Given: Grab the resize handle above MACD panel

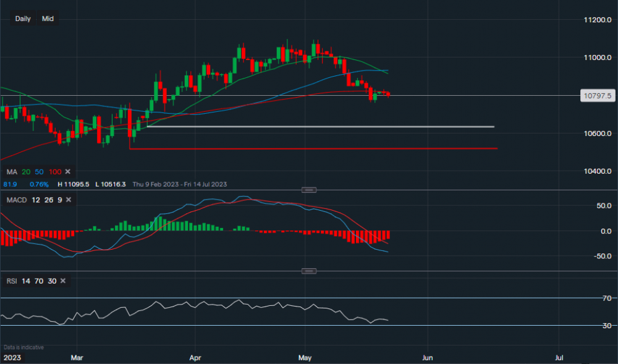Looking at the screenshot, I should point(309,190).
